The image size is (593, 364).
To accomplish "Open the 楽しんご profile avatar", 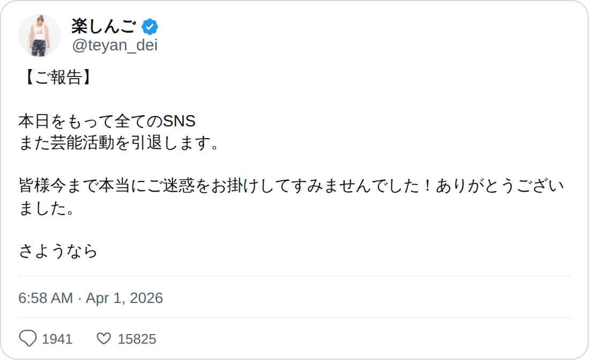I will (x=40, y=35).
